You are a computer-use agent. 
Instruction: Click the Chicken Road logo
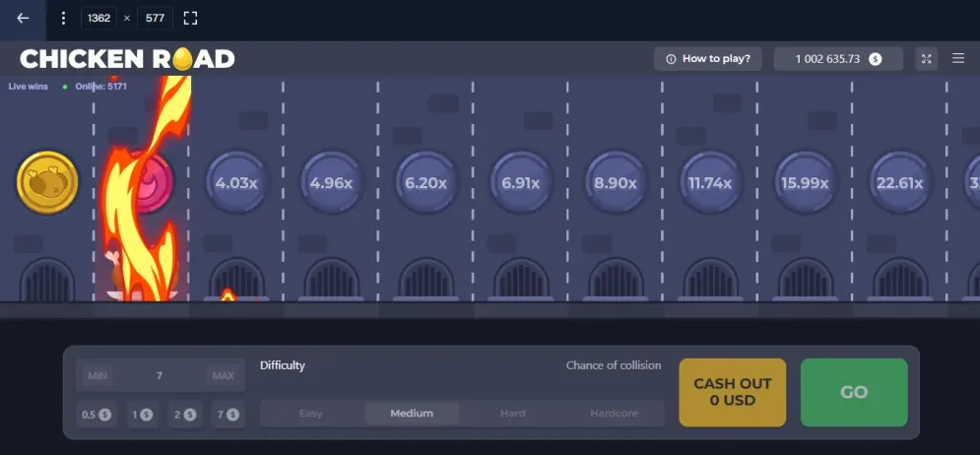(127, 59)
